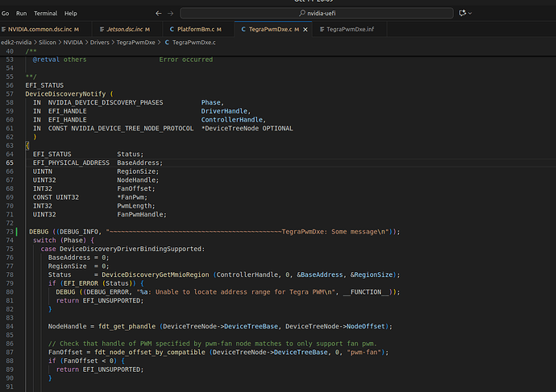Click the back navigation arrow
Screen dimensions: 556x392
click(158, 14)
